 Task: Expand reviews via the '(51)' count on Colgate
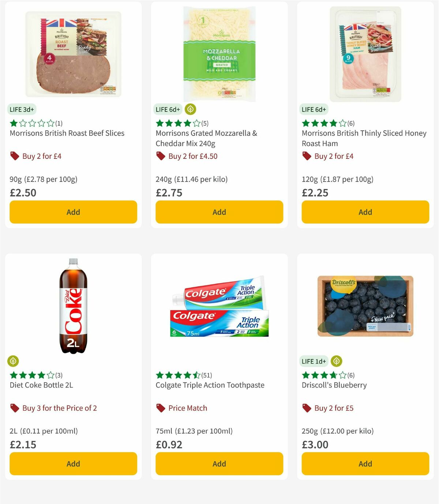[x=206, y=375]
